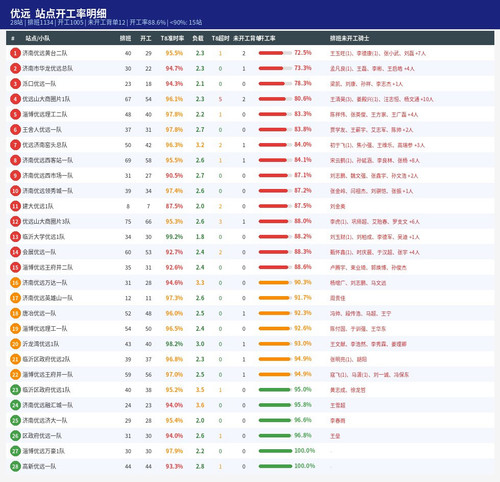
Task: Click the red rank 13 badge
Action: (15, 237)
